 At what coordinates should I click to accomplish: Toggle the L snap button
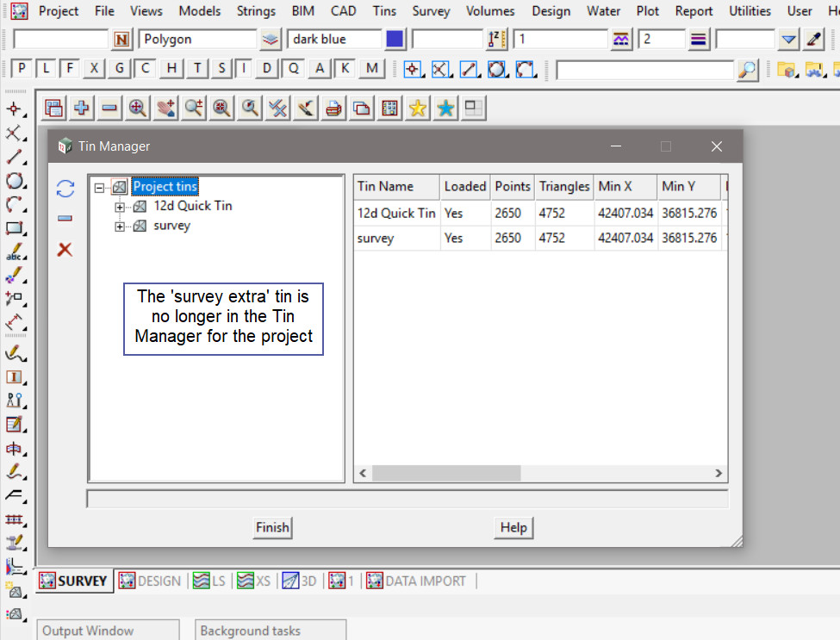pos(46,69)
